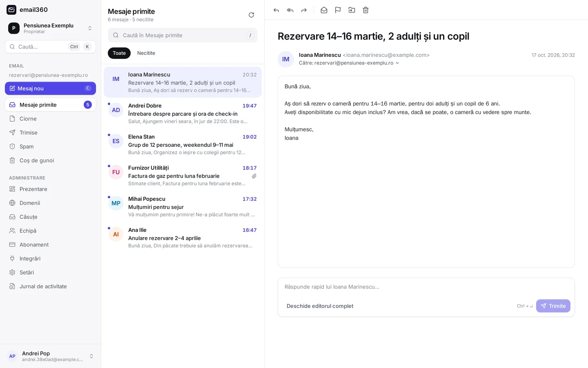Click the email360 logo icon

tap(11, 9)
